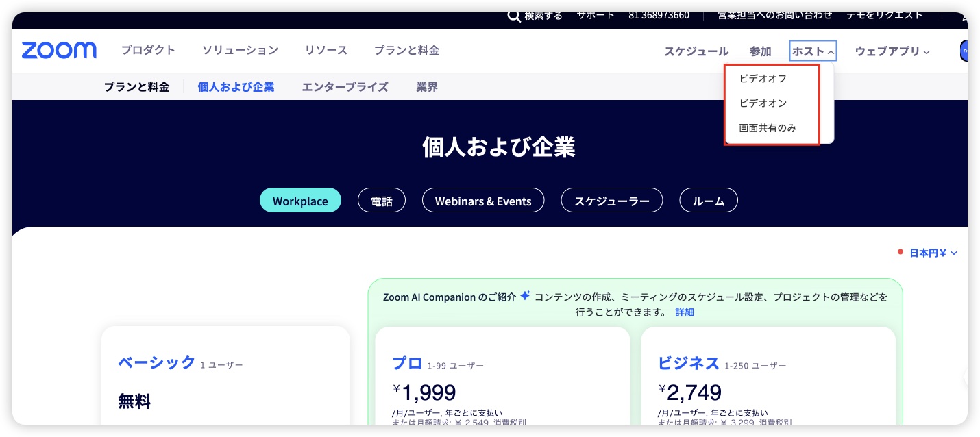Collapse the ホスト dropdown
The height and width of the screenshot is (437, 980).
pos(813,50)
